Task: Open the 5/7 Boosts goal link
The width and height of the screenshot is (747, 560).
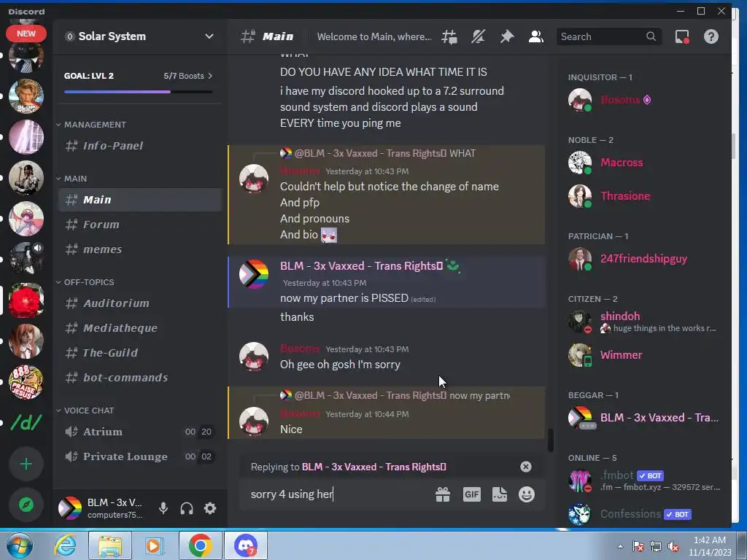Action: (x=187, y=76)
